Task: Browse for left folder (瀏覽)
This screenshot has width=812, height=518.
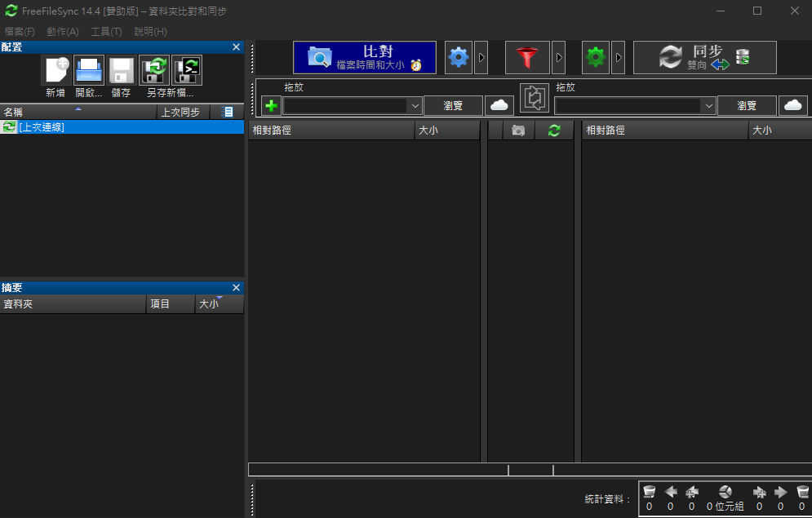Action: (x=453, y=105)
